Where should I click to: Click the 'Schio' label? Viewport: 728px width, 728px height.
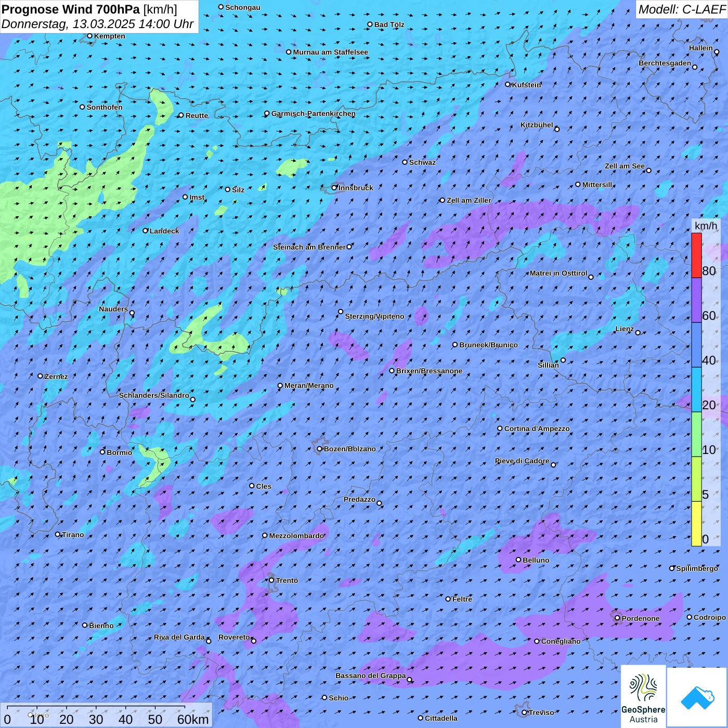339,698
